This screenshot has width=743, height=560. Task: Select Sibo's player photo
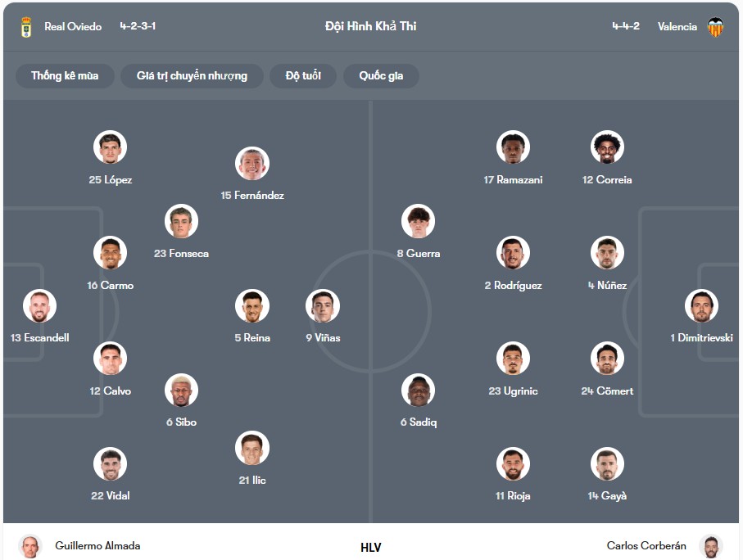(x=181, y=391)
